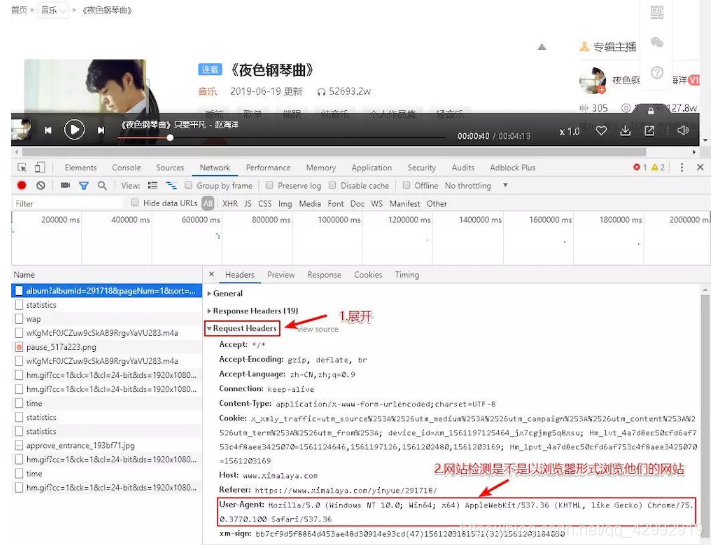This screenshot has height=548, width=713.
Task: Tick the checkbox beside pause_517a223.png
Action: [x=19, y=347]
